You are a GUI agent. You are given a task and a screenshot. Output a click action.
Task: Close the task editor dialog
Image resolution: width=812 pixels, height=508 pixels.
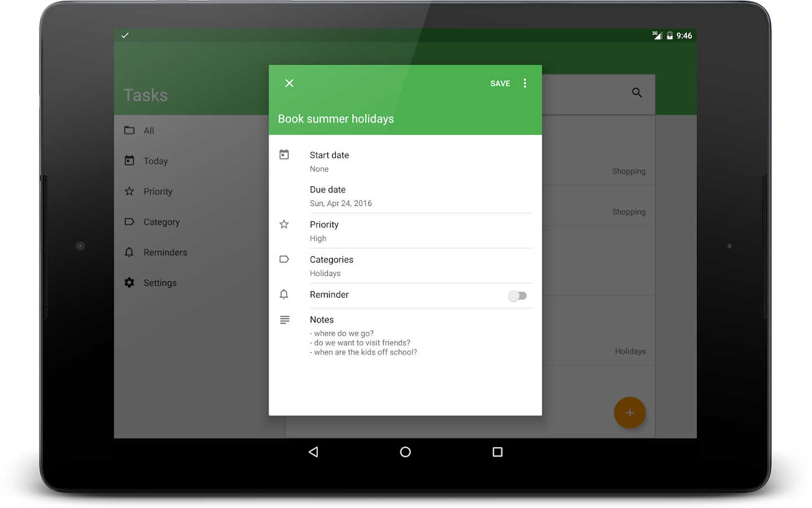(289, 83)
